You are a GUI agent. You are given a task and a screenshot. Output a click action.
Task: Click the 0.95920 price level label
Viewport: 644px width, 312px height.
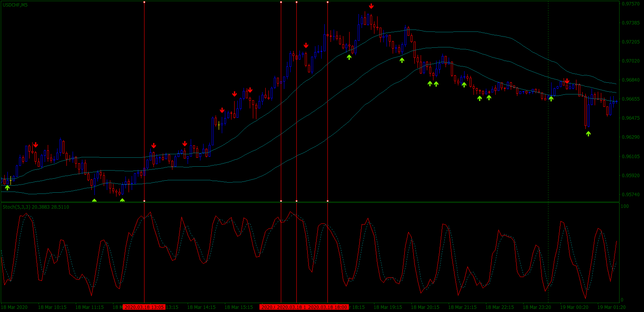pyautogui.click(x=631, y=176)
